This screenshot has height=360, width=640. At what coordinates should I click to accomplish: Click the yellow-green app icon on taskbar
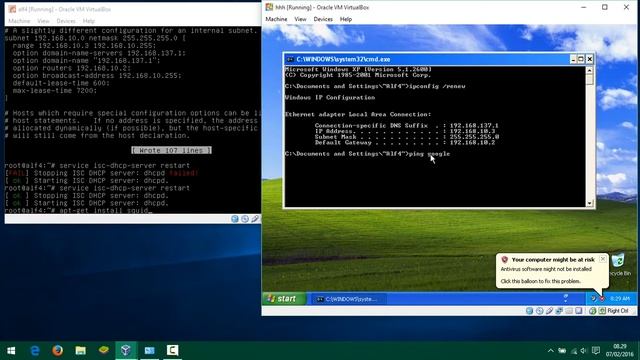(x=103, y=350)
